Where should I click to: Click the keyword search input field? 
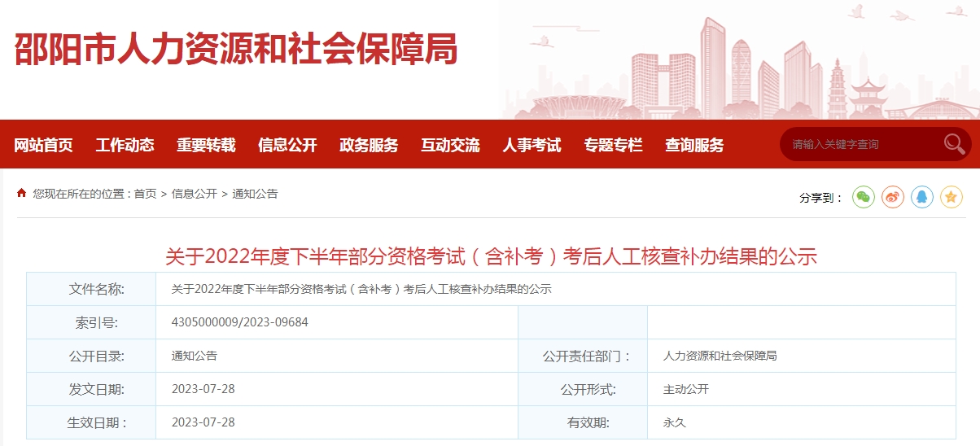(863, 144)
